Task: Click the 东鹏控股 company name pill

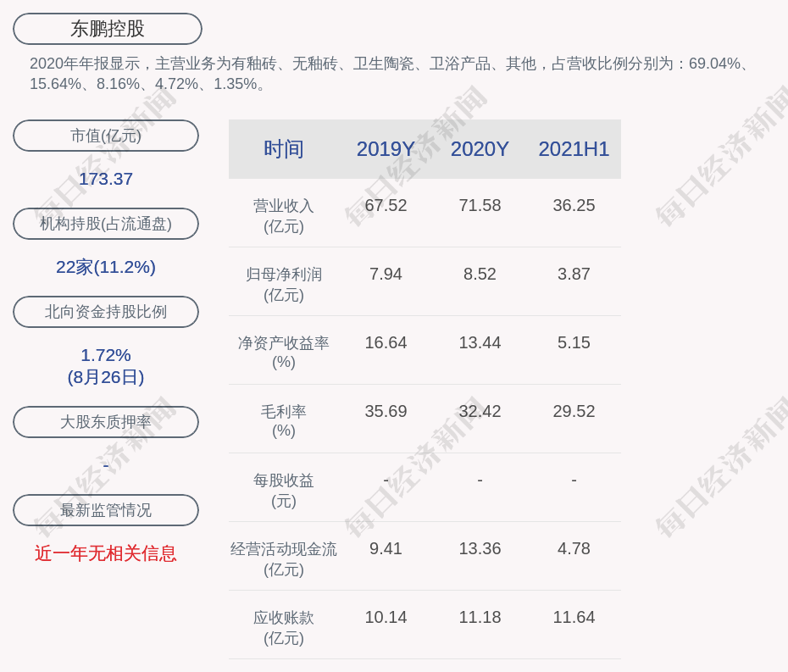Action: [108, 29]
